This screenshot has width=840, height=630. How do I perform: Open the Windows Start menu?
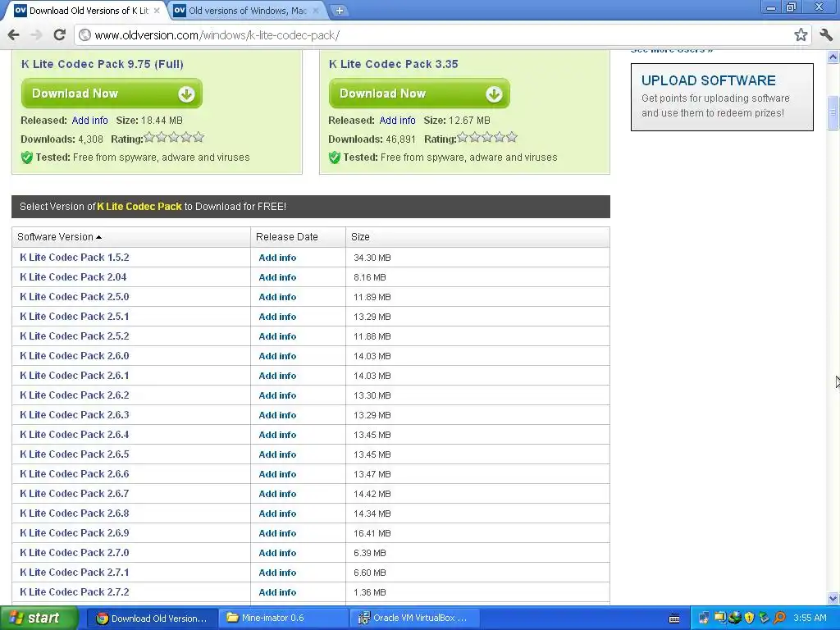[39, 619]
